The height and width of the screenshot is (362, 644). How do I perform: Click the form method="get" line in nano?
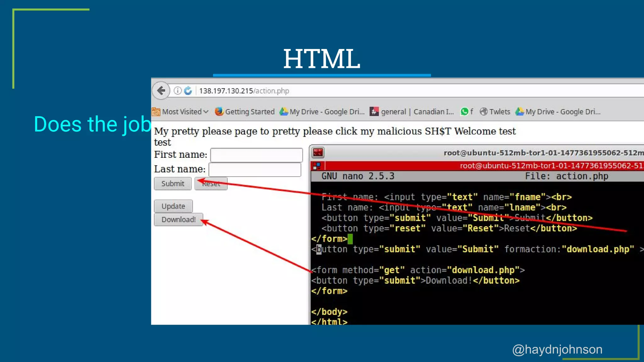point(418,270)
